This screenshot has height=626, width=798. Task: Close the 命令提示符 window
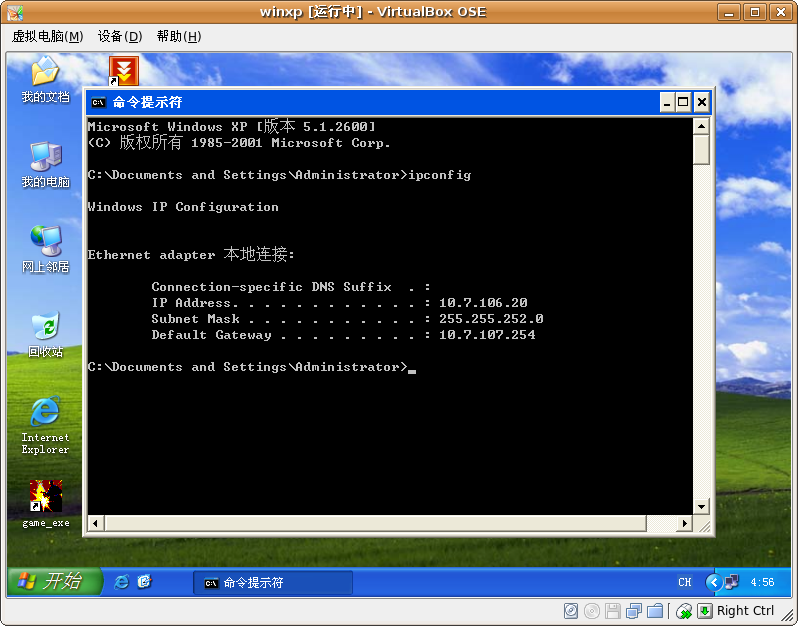click(701, 103)
